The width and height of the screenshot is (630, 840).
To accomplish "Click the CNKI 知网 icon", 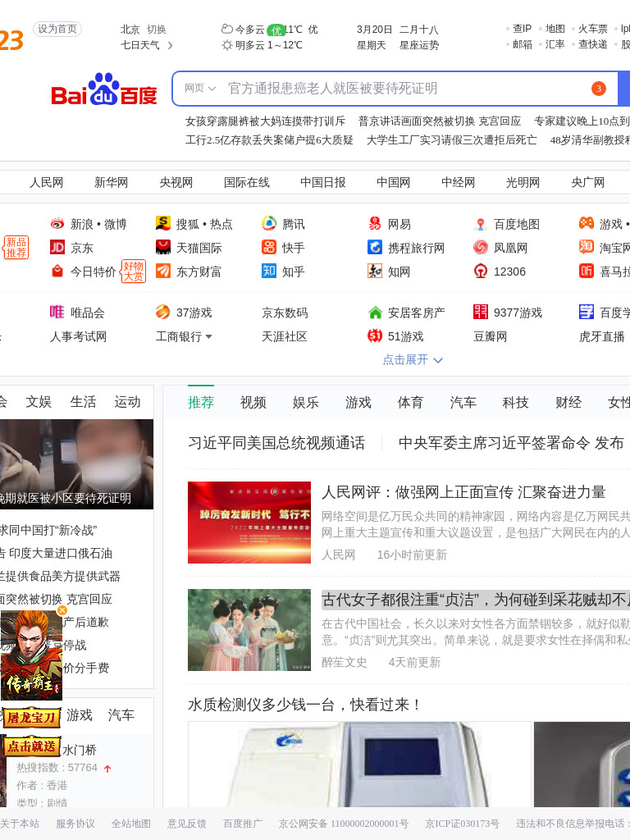I will pos(374,271).
